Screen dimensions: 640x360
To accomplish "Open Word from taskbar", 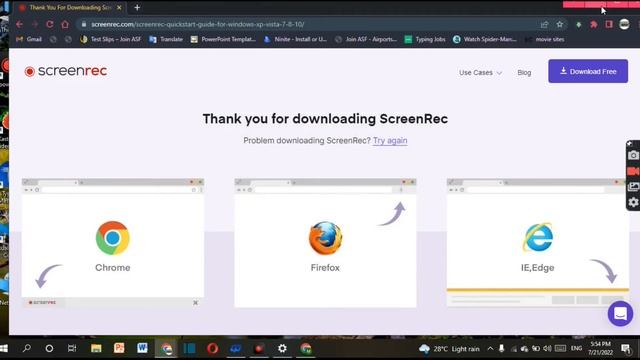I will pos(142,348).
